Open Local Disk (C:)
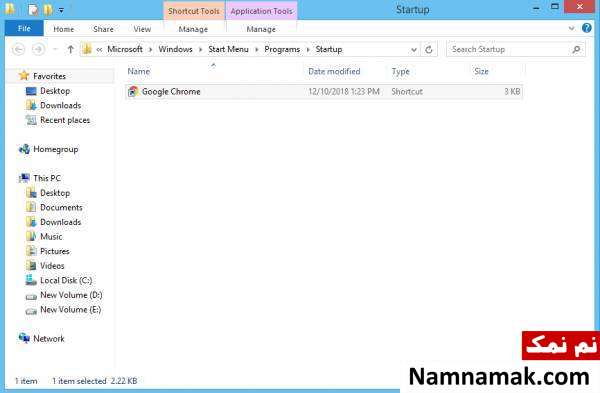Image resolution: width=600 pixels, height=393 pixels. click(x=66, y=280)
